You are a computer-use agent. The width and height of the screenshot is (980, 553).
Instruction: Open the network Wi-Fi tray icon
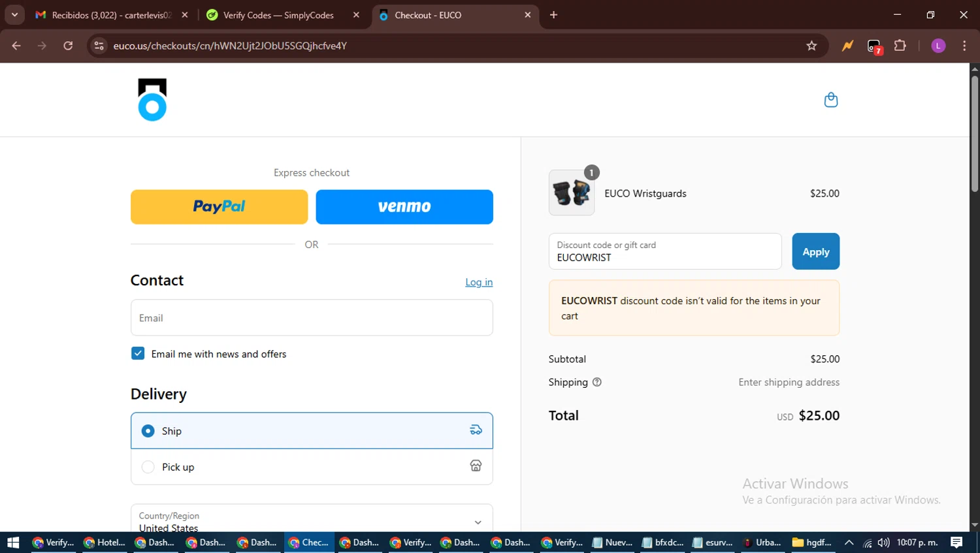click(x=868, y=543)
